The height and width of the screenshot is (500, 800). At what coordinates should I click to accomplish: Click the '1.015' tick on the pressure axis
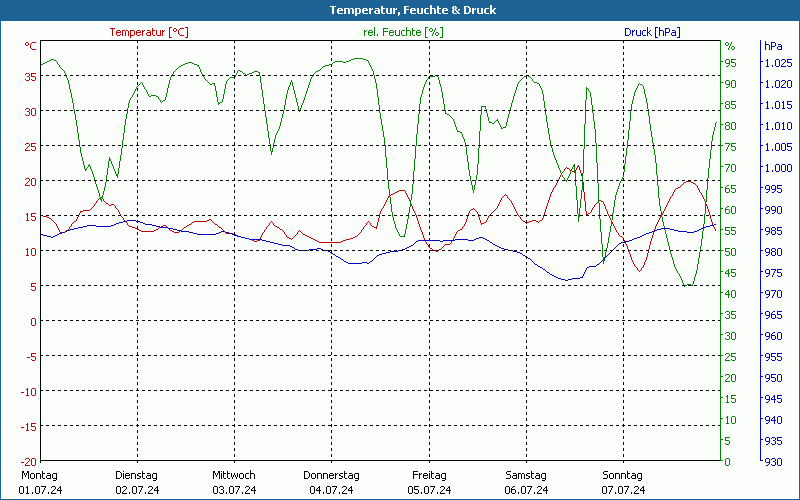[x=778, y=105]
